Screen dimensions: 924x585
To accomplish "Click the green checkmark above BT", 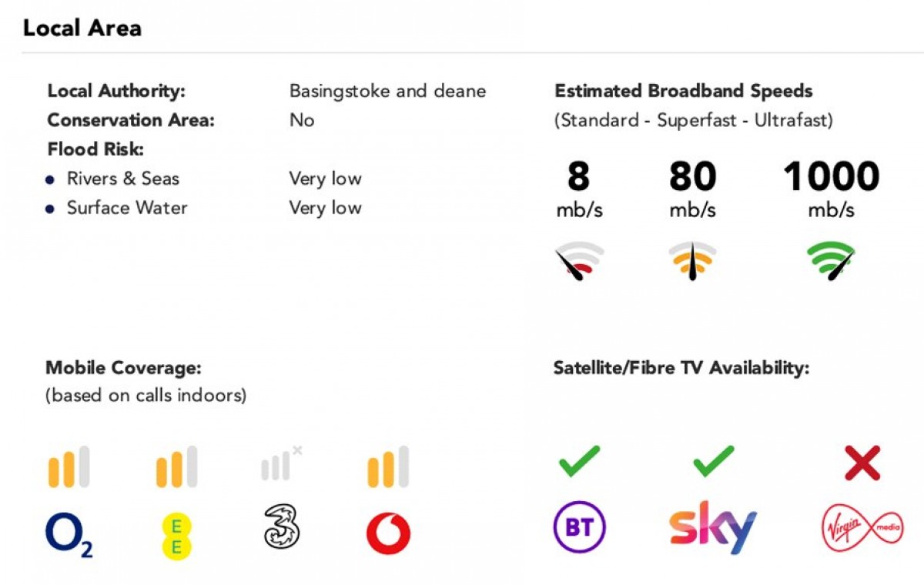I will [x=580, y=463].
